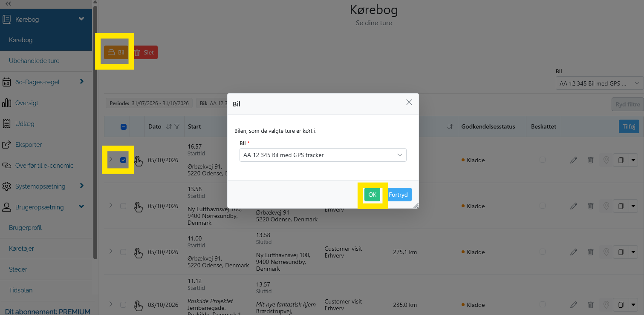Collapse the sidebar with the double-chevron icon
The width and height of the screenshot is (644, 315).
click(x=8, y=3)
